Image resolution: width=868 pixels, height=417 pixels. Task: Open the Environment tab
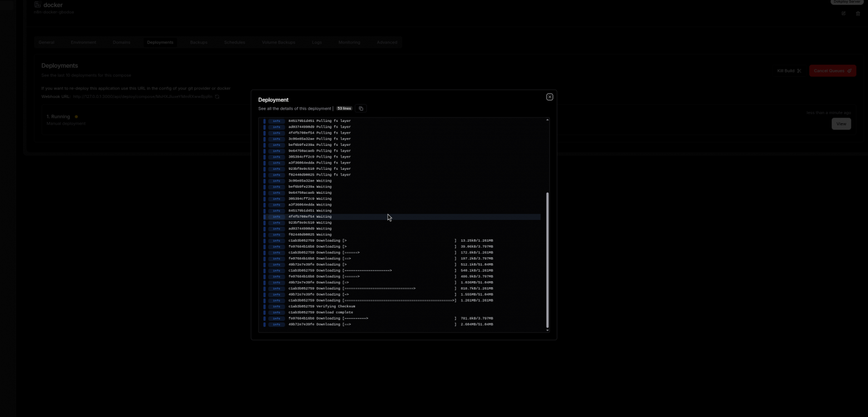tap(83, 42)
